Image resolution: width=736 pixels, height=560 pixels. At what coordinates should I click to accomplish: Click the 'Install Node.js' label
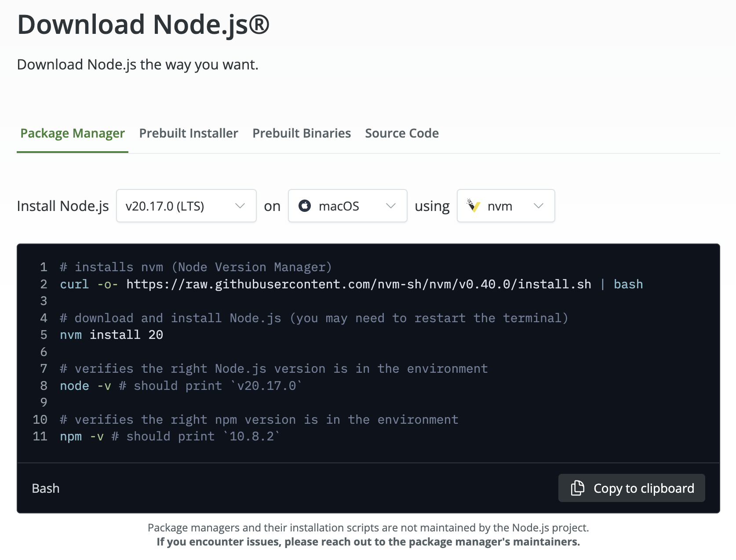click(x=63, y=206)
